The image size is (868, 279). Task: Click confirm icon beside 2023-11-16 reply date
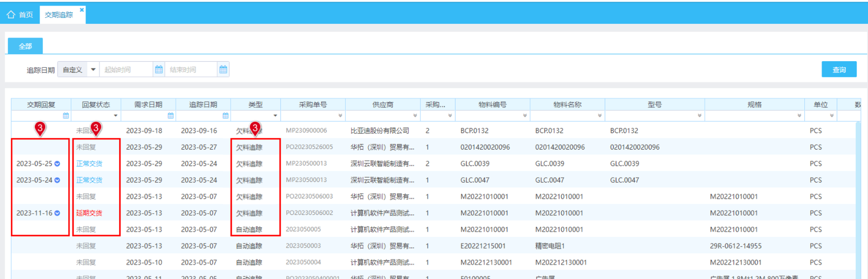pos(58,213)
